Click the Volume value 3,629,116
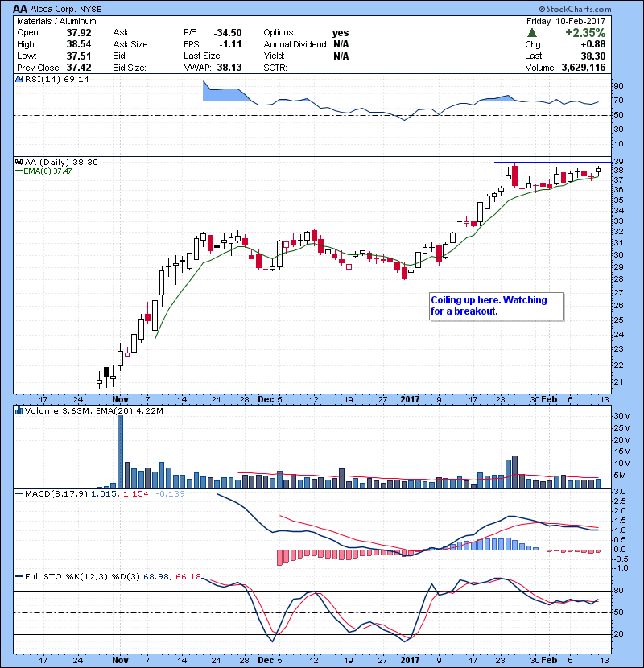The image size is (644, 668). pyautogui.click(x=584, y=68)
